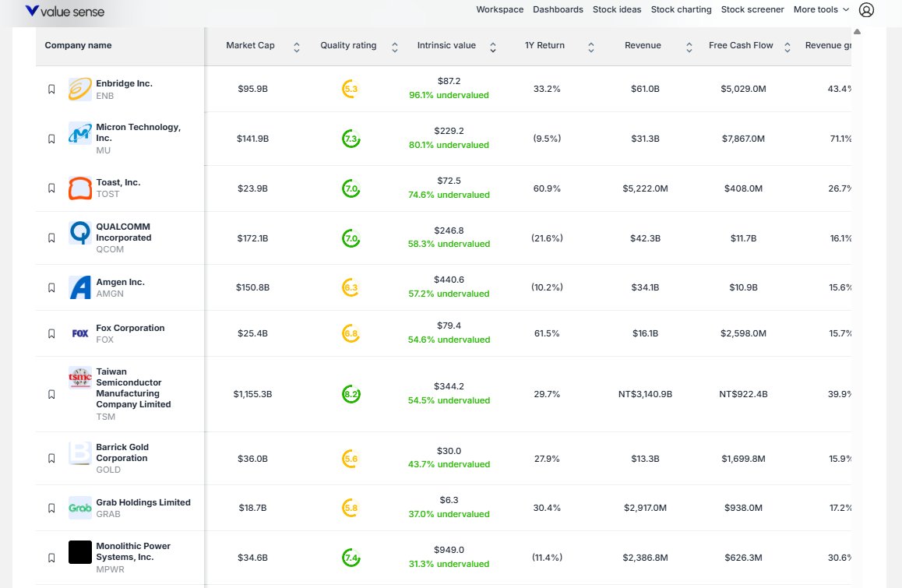Viewport: 902px width, 588px height.
Task: Bookmark Taiwan Semiconductor row
Action: tap(51, 394)
